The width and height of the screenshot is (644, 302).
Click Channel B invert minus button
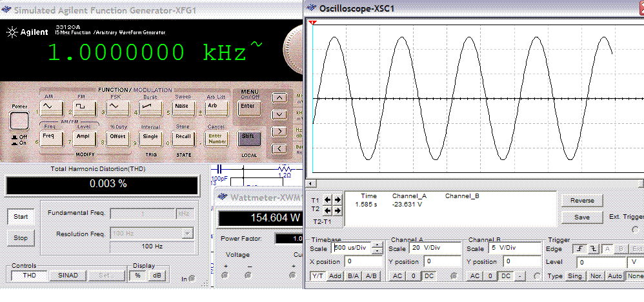(x=519, y=276)
